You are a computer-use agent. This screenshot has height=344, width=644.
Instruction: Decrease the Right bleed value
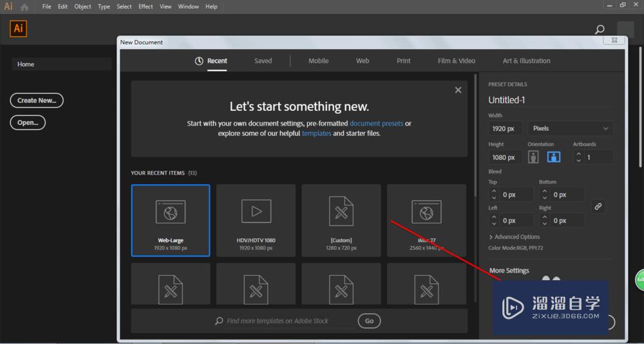click(545, 224)
